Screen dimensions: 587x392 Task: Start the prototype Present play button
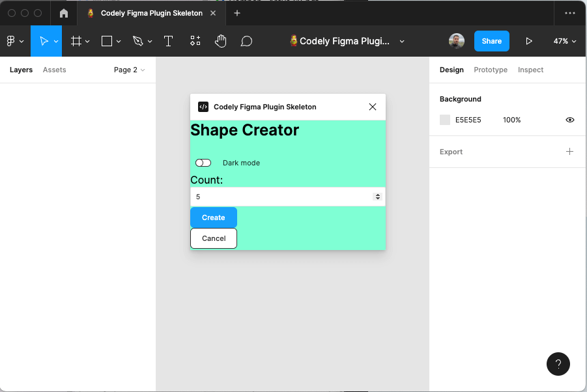click(x=528, y=41)
